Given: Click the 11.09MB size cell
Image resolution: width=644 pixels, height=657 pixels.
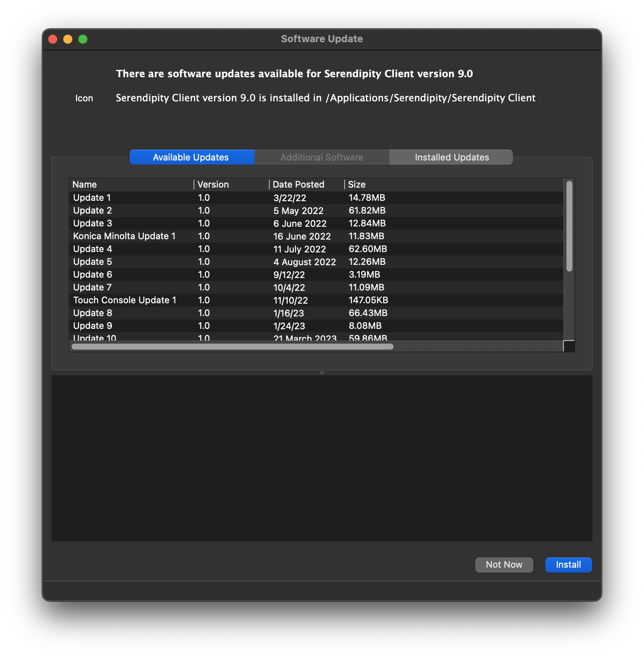Looking at the screenshot, I should tap(366, 287).
